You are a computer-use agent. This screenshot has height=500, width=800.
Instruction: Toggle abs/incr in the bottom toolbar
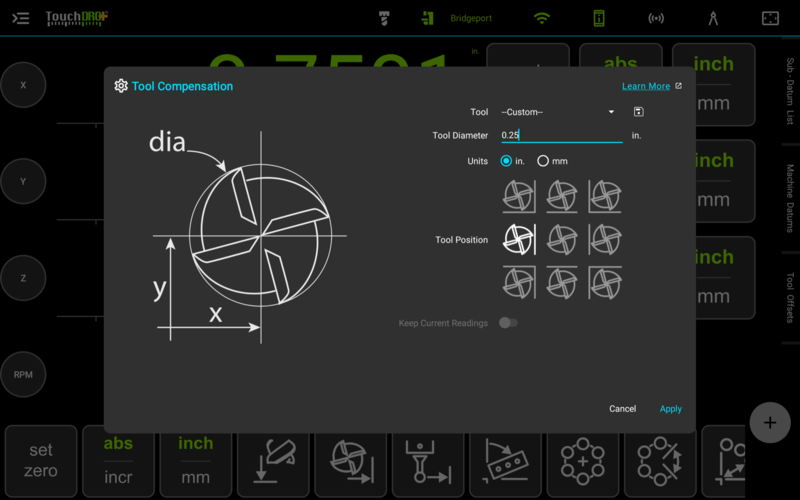tap(118, 461)
